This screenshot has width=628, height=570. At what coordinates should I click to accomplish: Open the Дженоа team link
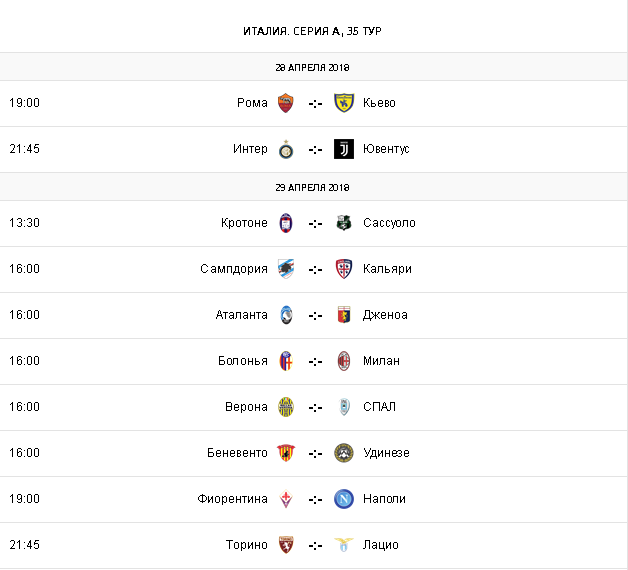coord(385,315)
